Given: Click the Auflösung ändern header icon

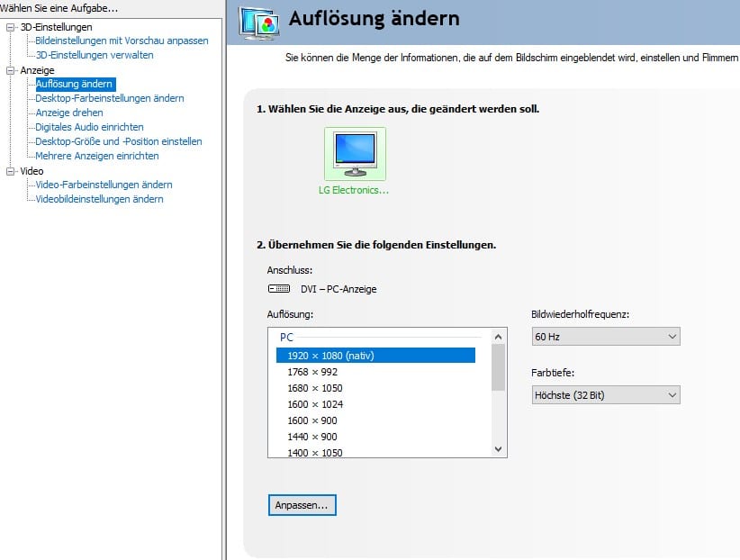Looking at the screenshot, I should click(256, 21).
